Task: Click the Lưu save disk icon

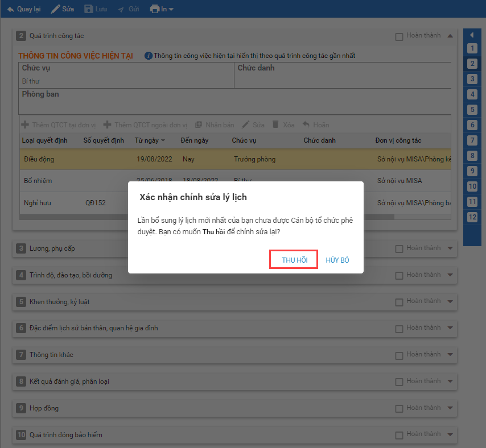Action: click(x=88, y=9)
